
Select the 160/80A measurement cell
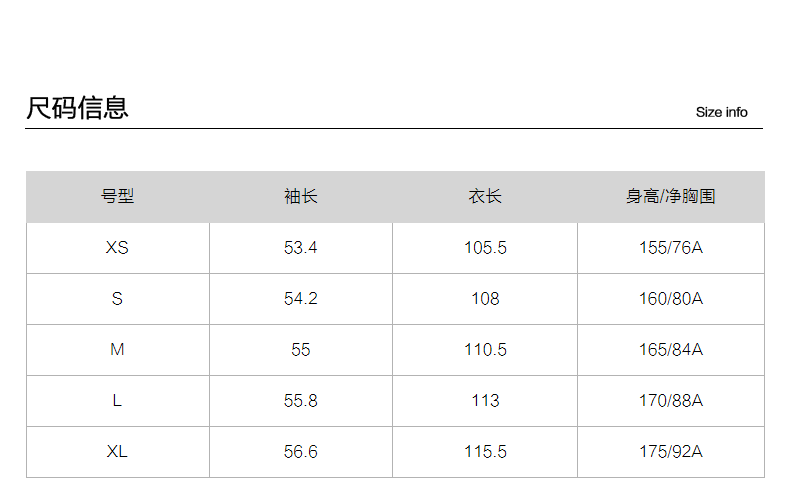click(670, 298)
